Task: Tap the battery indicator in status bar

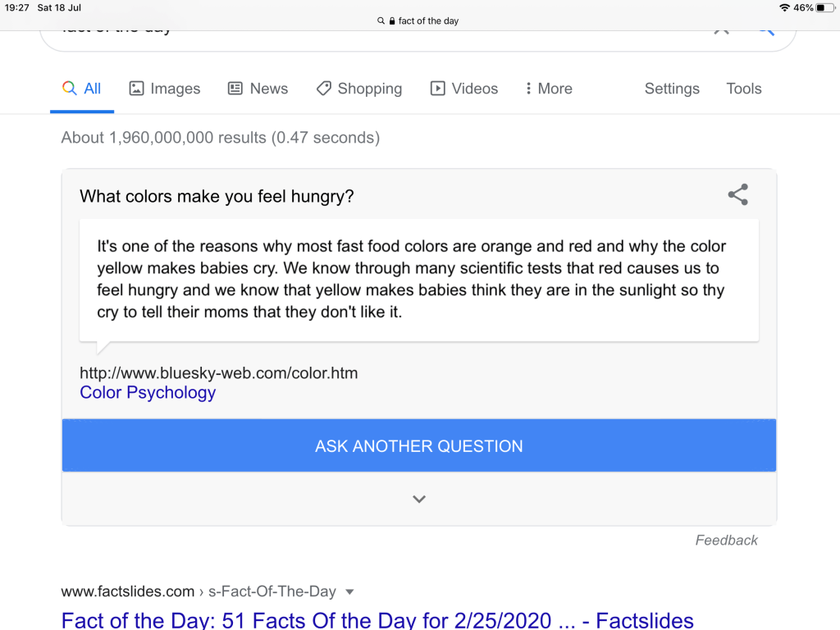Action: click(824, 7)
